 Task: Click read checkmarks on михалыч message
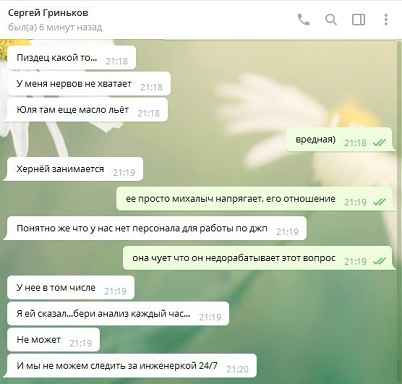379,202
